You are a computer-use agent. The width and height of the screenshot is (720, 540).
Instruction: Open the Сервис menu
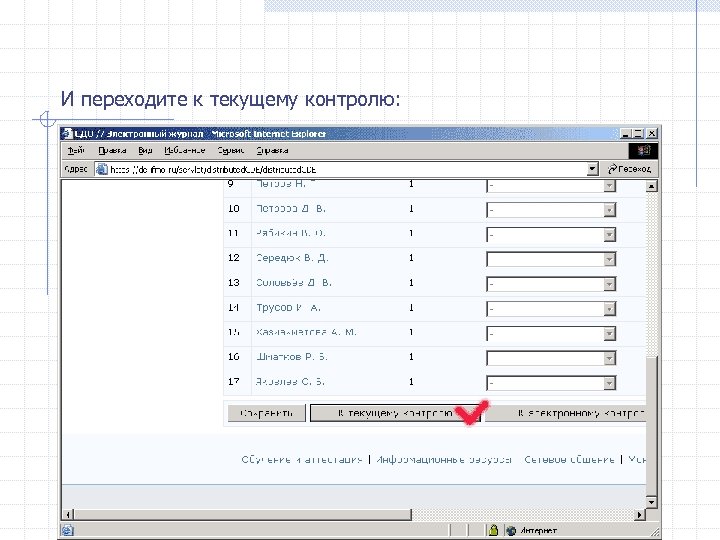click(x=231, y=150)
